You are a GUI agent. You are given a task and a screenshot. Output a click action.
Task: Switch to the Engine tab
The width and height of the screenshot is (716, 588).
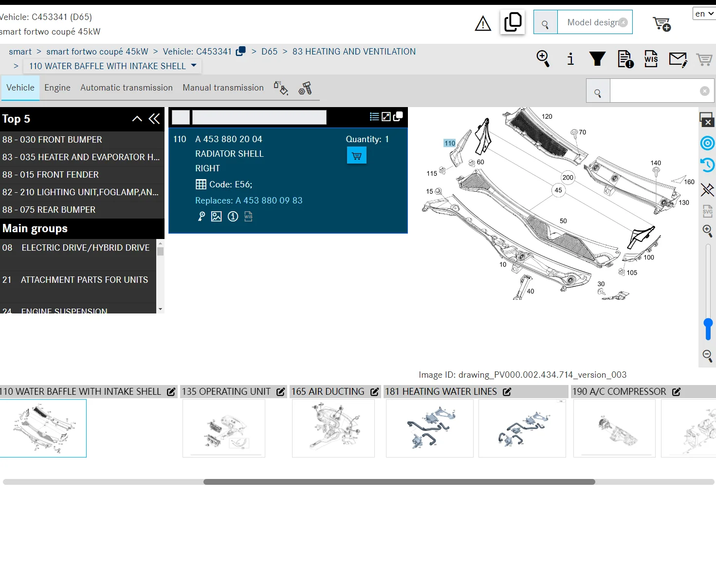pos(57,88)
